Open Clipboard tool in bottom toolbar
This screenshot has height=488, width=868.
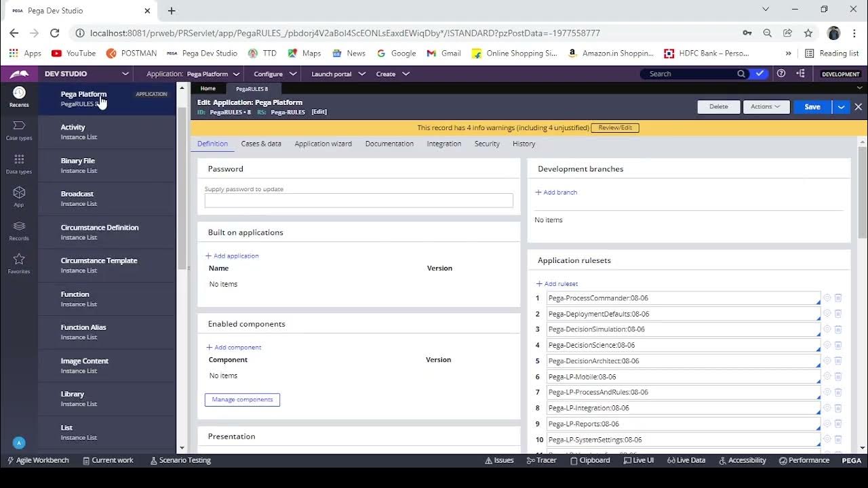590,460
